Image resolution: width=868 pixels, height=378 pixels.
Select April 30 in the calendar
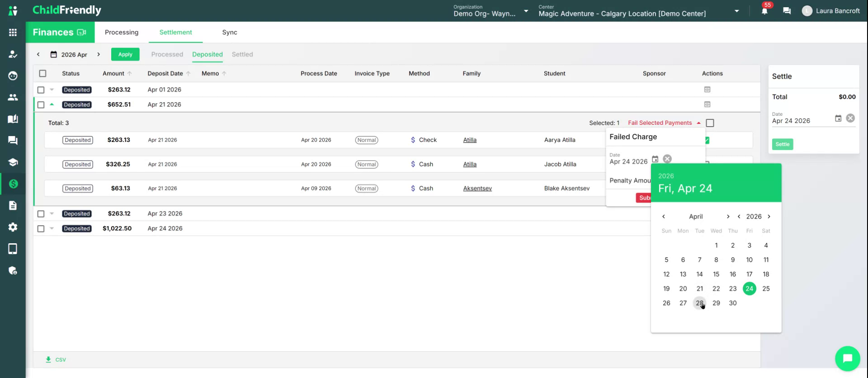click(733, 303)
